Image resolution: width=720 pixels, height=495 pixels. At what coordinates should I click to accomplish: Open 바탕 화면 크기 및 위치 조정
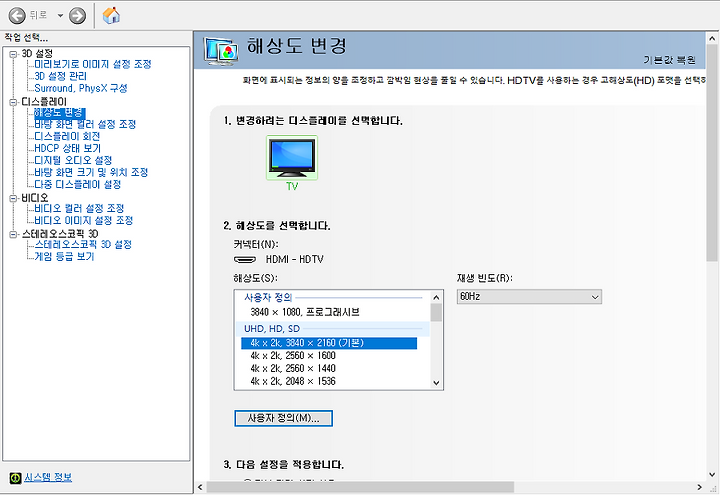click(x=91, y=172)
